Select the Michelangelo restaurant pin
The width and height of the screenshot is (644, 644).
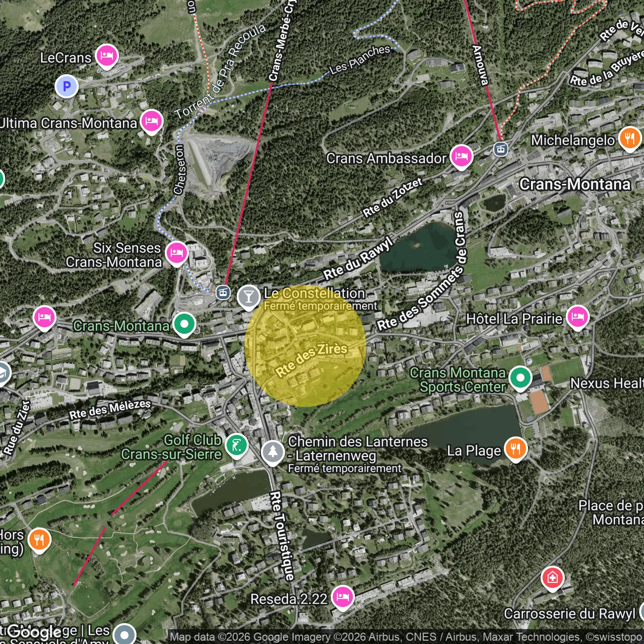630,139
